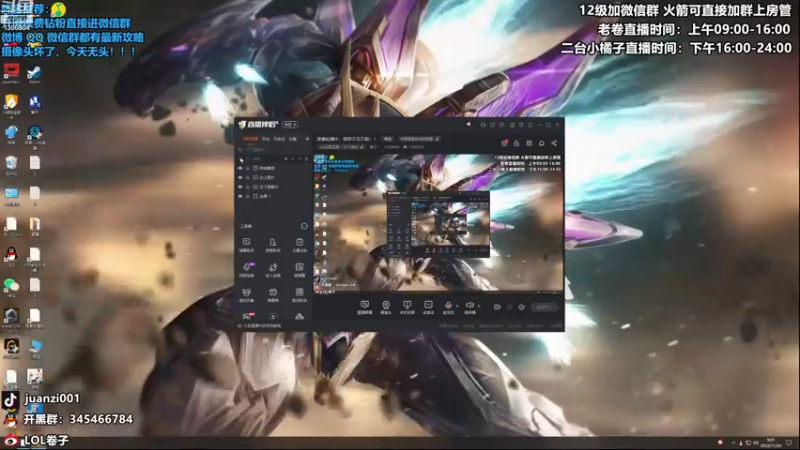Open customer service headset icon
This screenshot has height=450, width=800.
pos(483,125)
